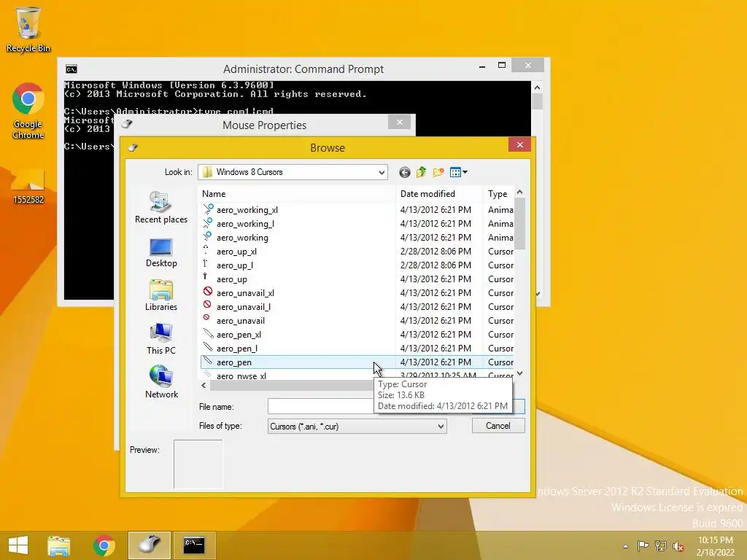This screenshot has height=560, width=747.
Task: Select the aero_working animated cursor
Action: pos(242,238)
